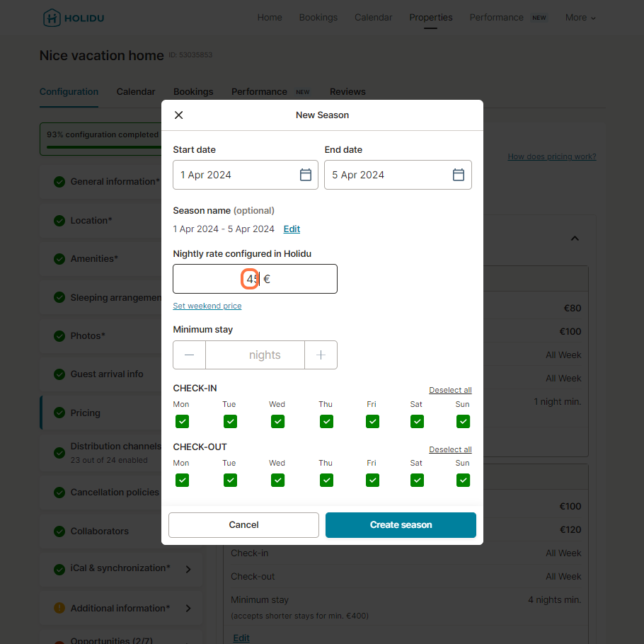Decrease minimum stay nights with minus

pyautogui.click(x=190, y=355)
